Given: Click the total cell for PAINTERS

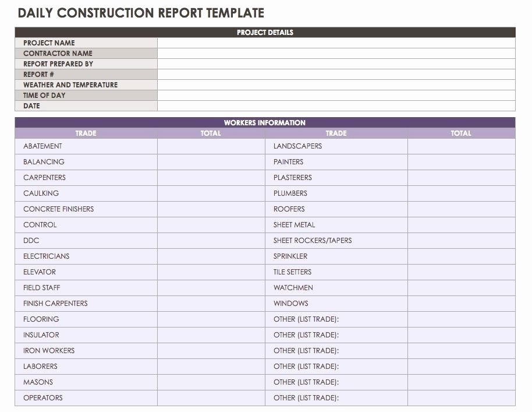Looking at the screenshot, I should pyautogui.click(x=462, y=162).
